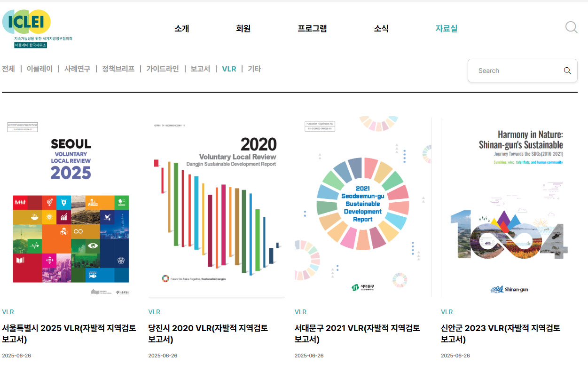Screen dimensions: 588x372
Task: Open the 2021 Seodaemun-gu report cover
Action: tap(363, 207)
